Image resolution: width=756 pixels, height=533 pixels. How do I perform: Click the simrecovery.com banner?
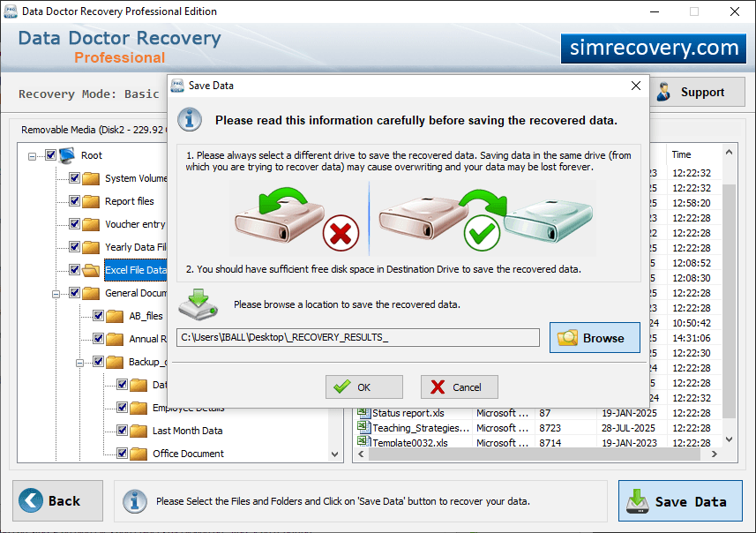point(654,49)
